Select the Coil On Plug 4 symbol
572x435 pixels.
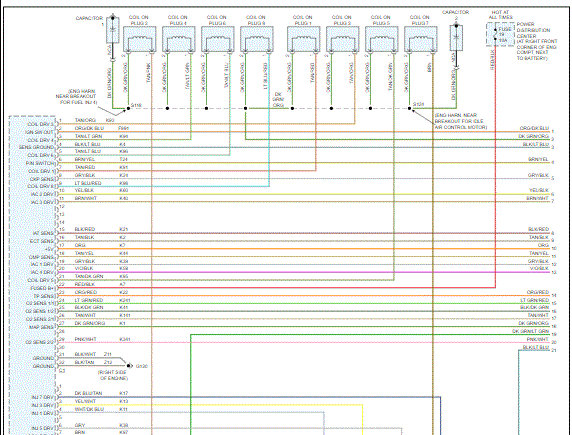coord(179,39)
